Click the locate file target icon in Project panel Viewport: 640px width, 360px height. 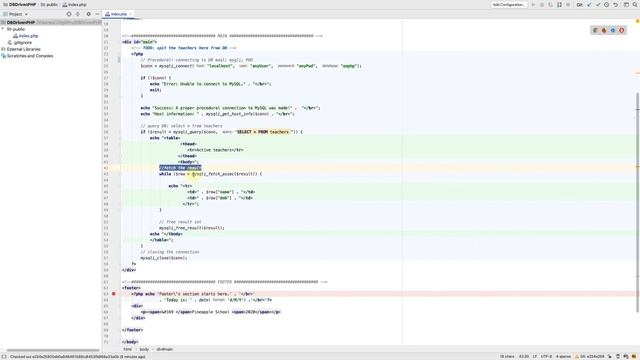(x=69, y=14)
